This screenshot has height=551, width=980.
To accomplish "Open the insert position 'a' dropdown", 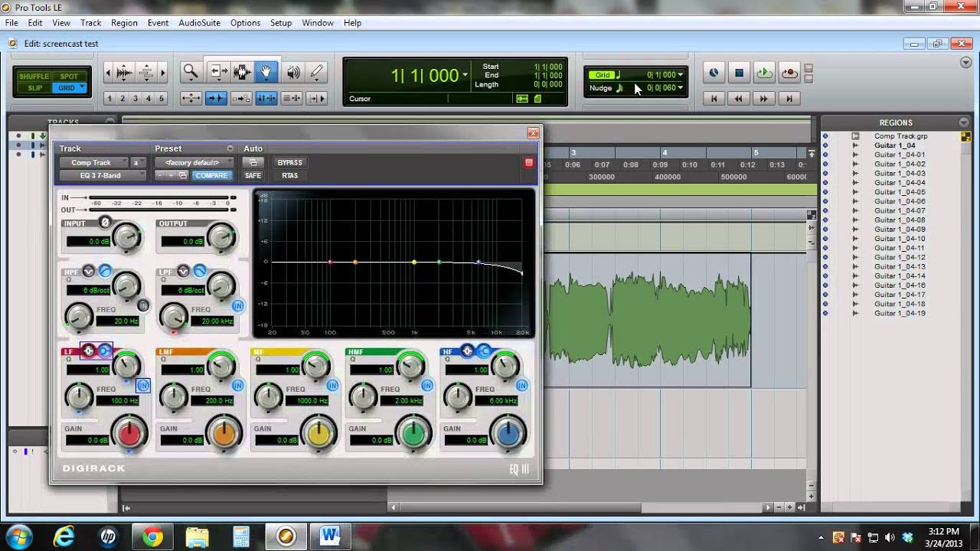I will (138, 162).
